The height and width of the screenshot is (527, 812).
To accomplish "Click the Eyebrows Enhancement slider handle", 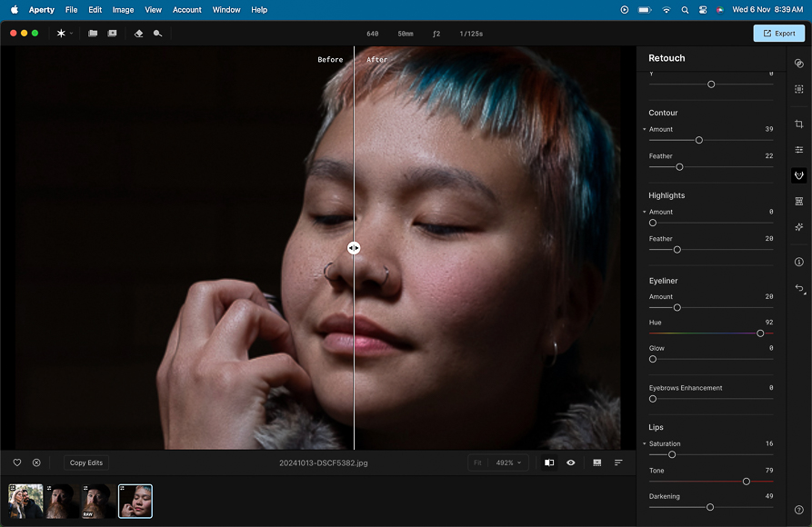I will coord(653,399).
